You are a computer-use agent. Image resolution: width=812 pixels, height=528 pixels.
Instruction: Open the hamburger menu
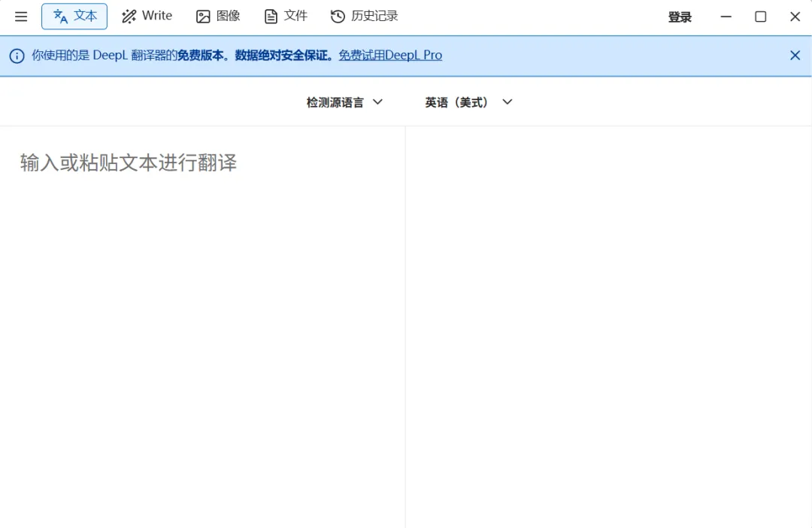point(21,17)
